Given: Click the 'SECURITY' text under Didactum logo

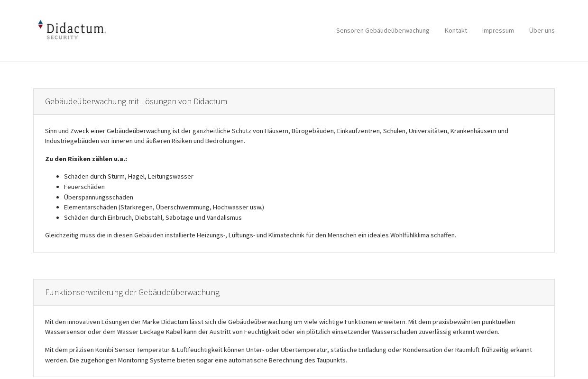Looking at the screenshot, I should coord(62,37).
